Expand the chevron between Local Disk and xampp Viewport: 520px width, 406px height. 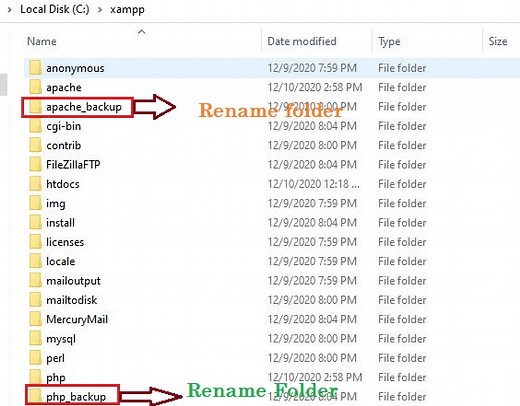tap(100, 10)
